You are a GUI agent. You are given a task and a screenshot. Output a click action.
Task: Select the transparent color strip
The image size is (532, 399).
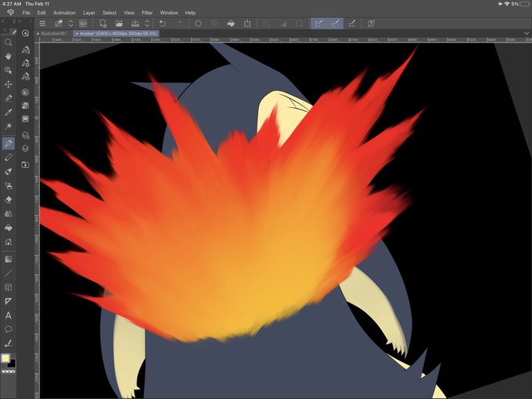(x=9, y=372)
